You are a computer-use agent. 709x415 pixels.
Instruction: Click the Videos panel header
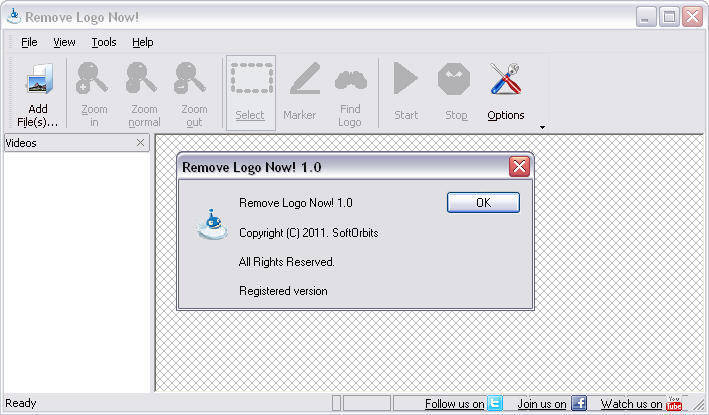click(x=76, y=143)
